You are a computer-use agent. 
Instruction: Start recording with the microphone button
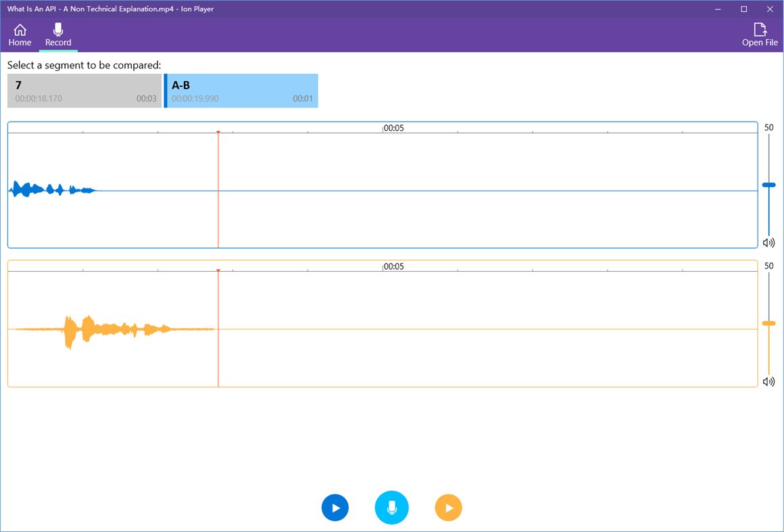click(x=391, y=508)
